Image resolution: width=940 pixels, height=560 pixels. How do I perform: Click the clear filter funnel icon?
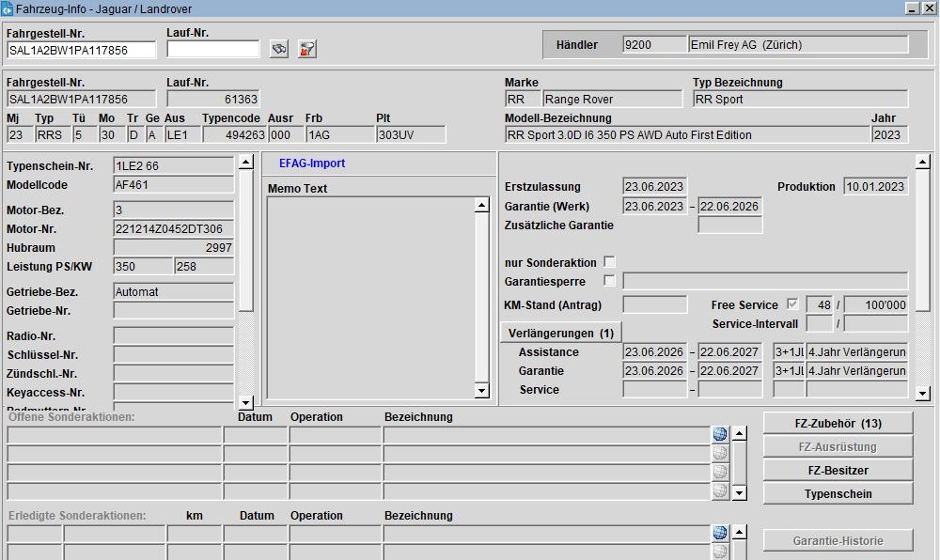(x=307, y=49)
